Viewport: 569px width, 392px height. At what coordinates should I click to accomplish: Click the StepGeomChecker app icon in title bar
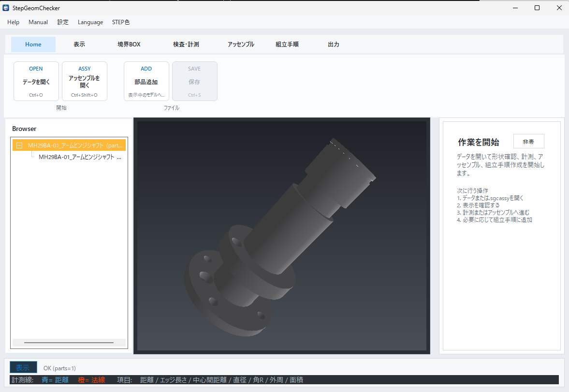6,8
